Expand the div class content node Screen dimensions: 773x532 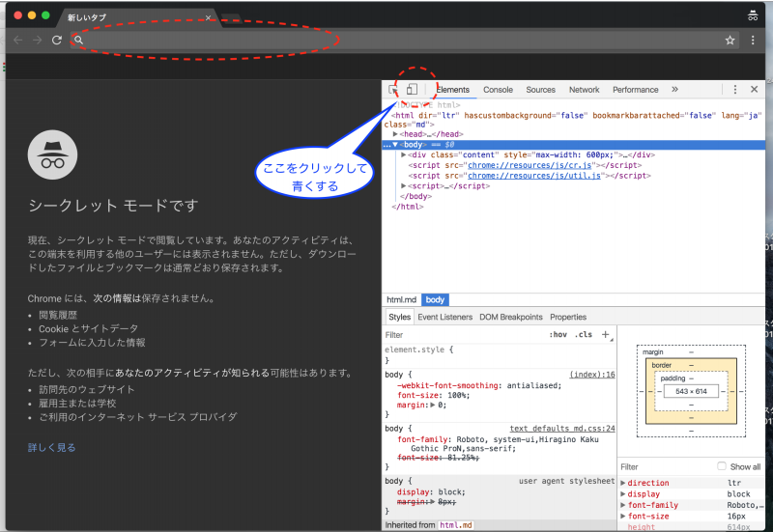404,154
